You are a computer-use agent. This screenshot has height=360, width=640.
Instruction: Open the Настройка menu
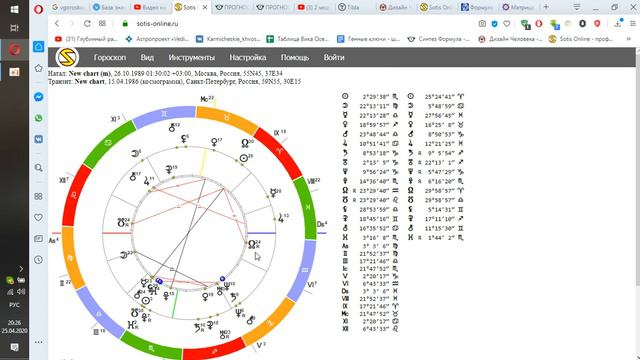pos(248,58)
